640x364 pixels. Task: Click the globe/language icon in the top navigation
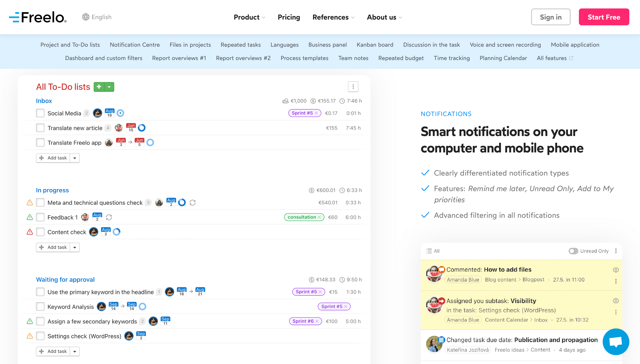tap(85, 17)
